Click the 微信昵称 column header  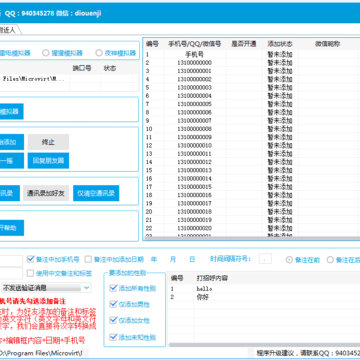328,44
